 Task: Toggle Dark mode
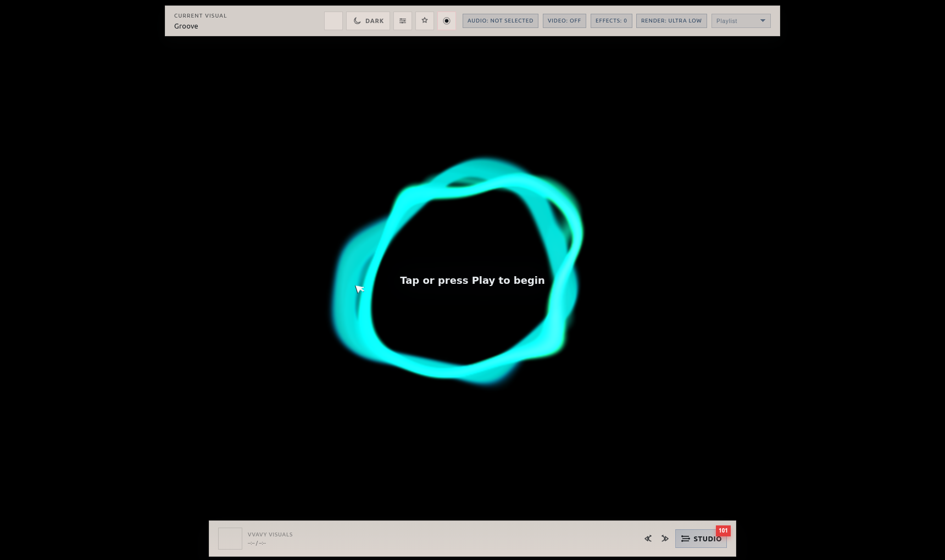tap(368, 20)
